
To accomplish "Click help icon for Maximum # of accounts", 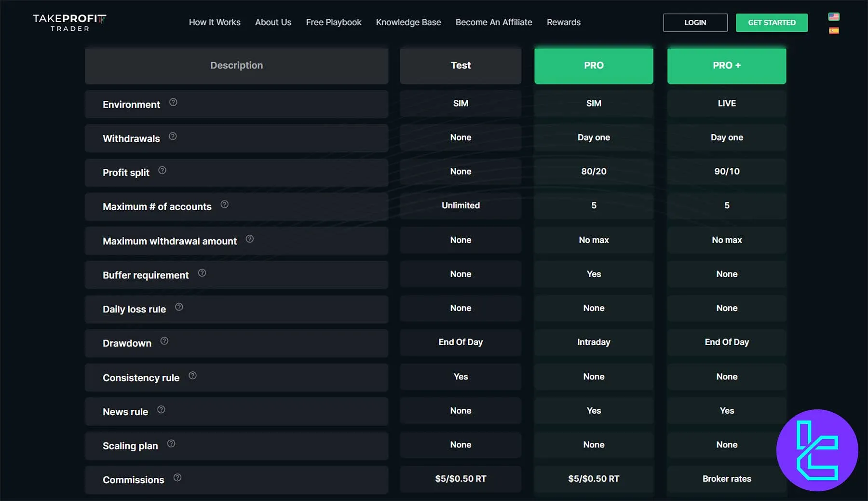I will click(225, 204).
